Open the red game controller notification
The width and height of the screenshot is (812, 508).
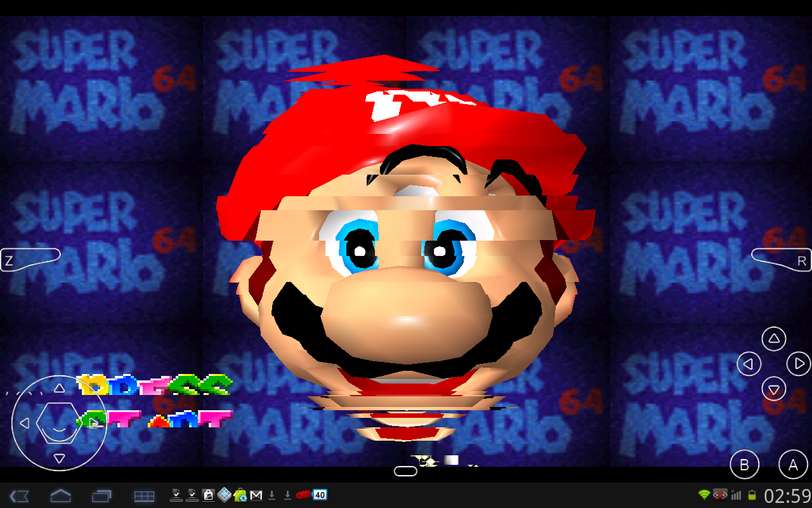click(304, 495)
